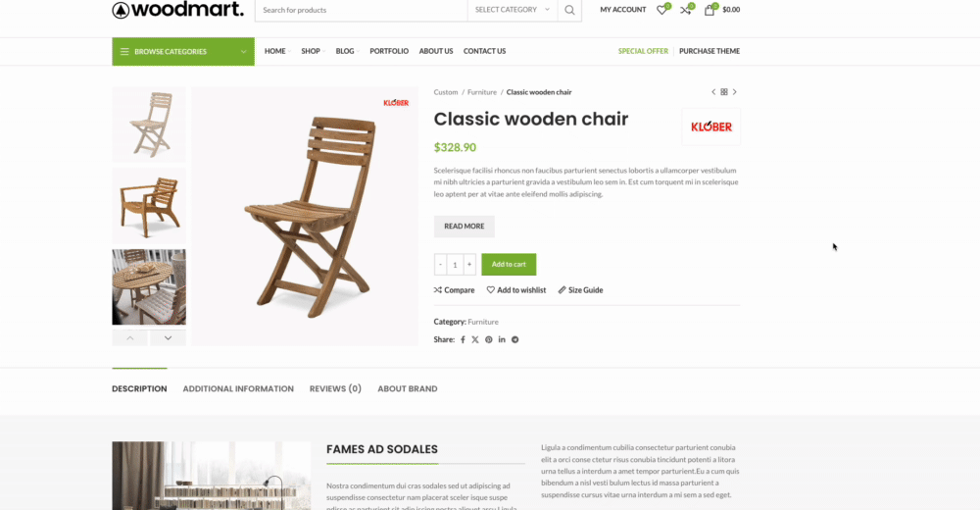Click the Add to cart button
The image size is (980, 510).
click(509, 264)
